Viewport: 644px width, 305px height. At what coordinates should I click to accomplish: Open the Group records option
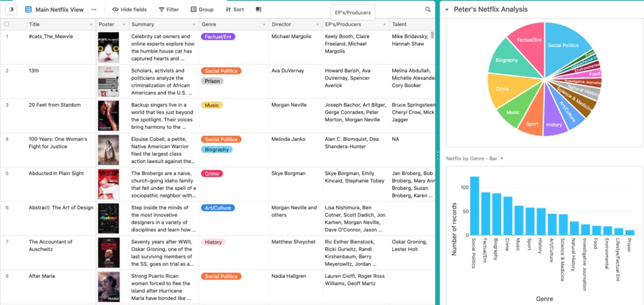click(x=202, y=10)
